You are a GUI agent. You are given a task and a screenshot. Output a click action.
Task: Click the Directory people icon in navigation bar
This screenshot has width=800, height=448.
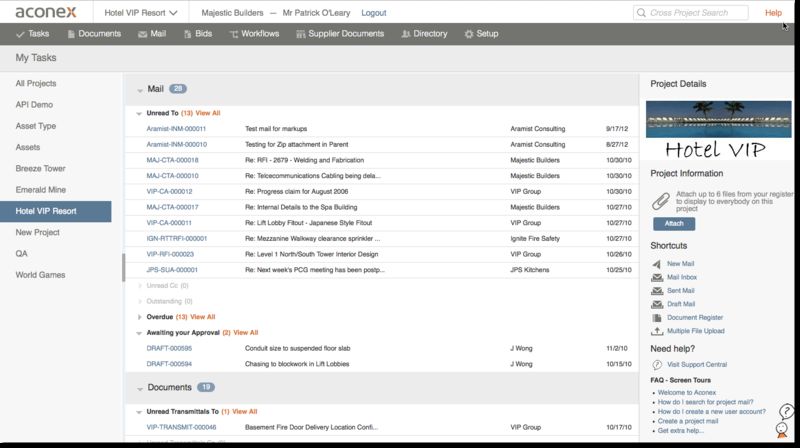[406, 34]
